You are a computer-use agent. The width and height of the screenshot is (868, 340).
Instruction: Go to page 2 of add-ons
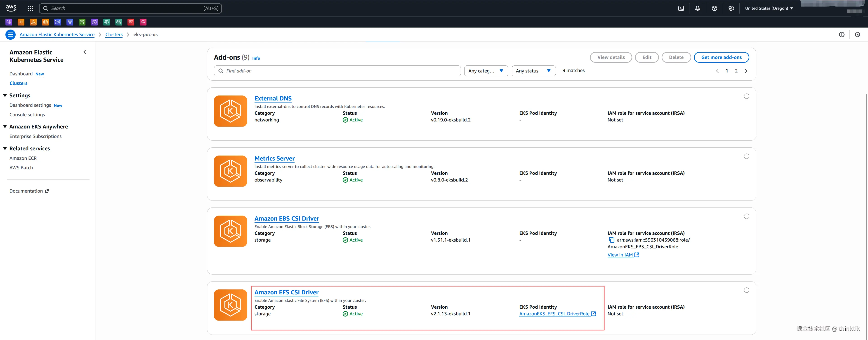[x=736, y=71]
